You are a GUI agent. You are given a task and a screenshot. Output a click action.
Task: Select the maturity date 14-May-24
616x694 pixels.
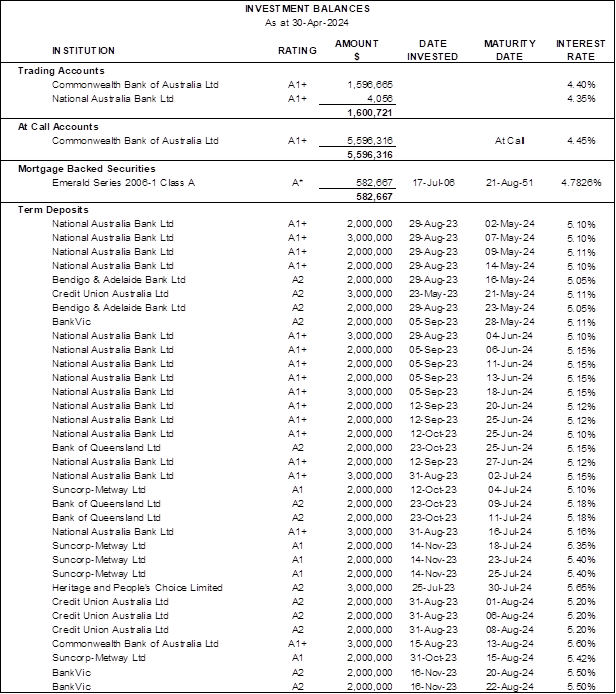coord(509,266)
